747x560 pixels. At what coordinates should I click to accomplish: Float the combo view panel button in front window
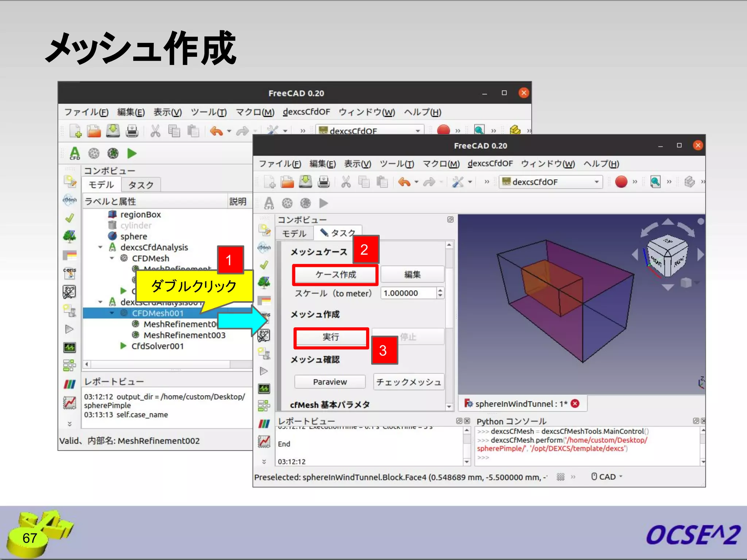450,219
